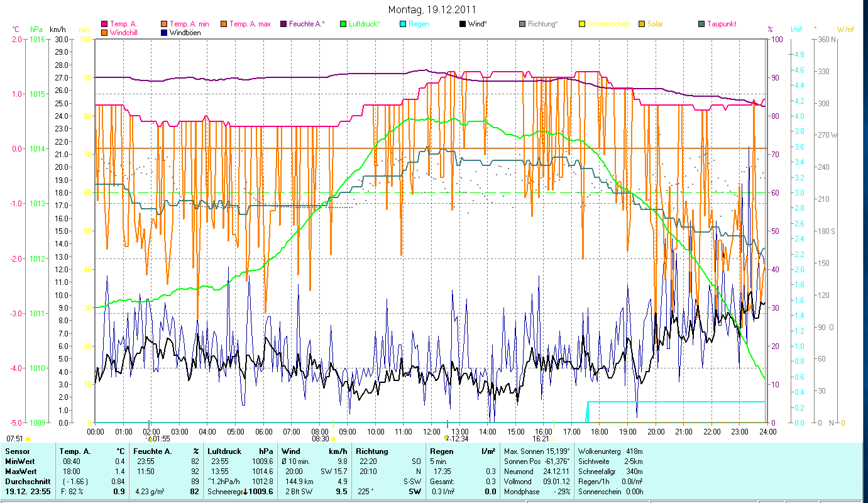The height and width of the screenshot is (503, 868).
Task: Click the black Wind* legend square
Action: 462,25
